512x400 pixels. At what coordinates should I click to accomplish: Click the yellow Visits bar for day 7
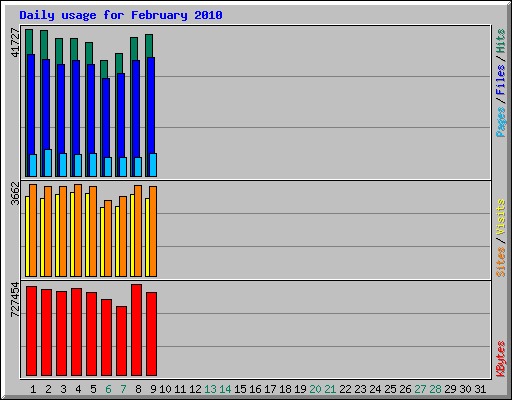pyautogui.click(x=117, y=241)
